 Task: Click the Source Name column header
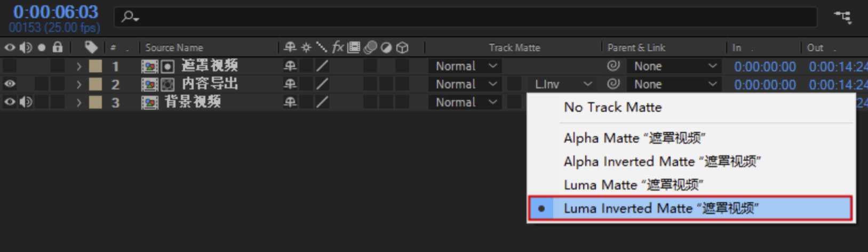coord(174,47)
